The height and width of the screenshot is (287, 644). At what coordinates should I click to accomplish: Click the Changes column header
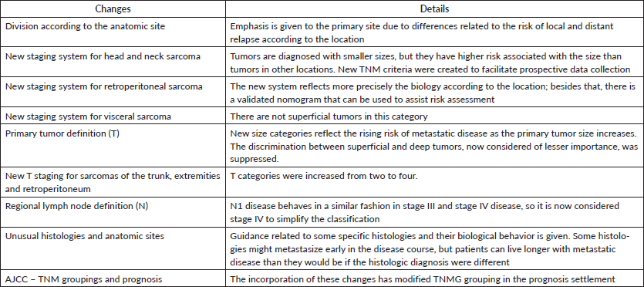(113, 8)
